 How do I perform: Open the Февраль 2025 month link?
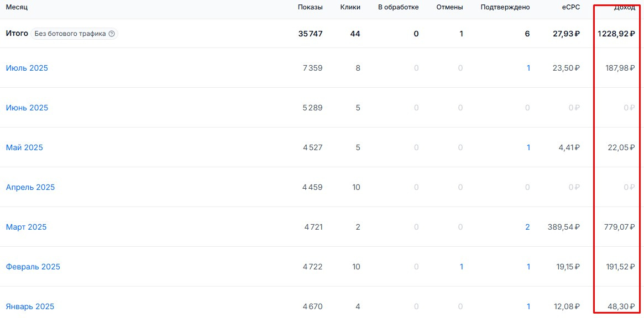point(33,267)
